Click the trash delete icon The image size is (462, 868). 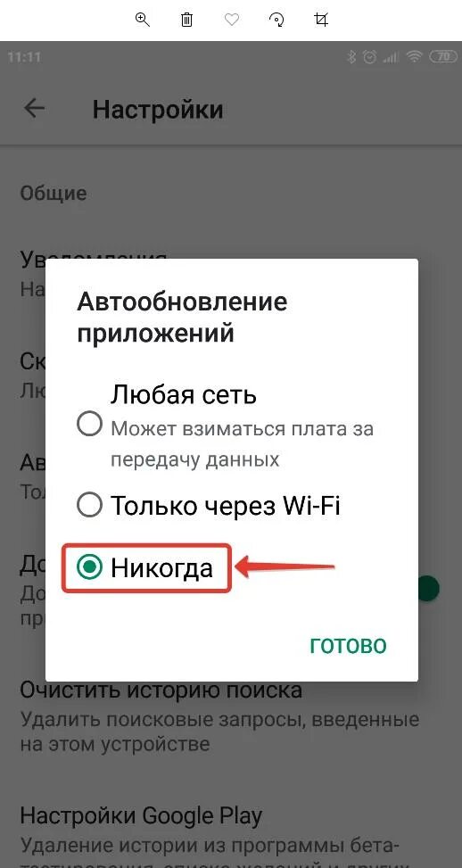[x=187, y=20]
